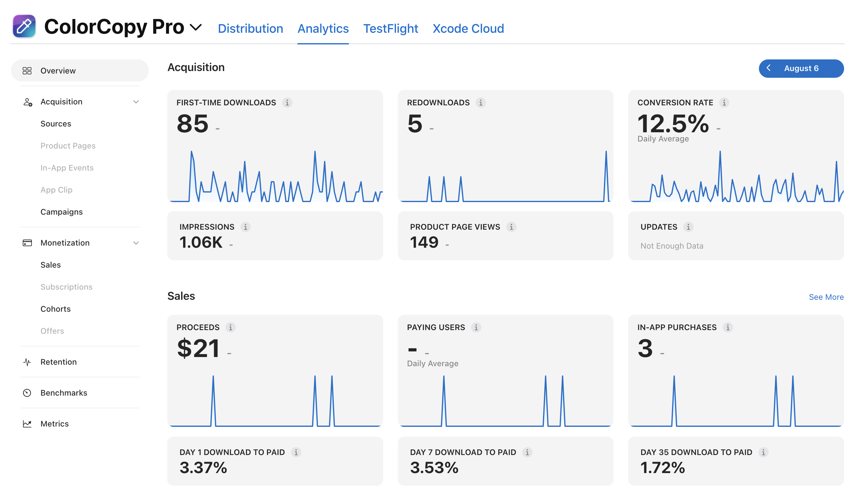860x504 pixels.
Task: Click the Sales section heading
Action: [x=181, y=296]
